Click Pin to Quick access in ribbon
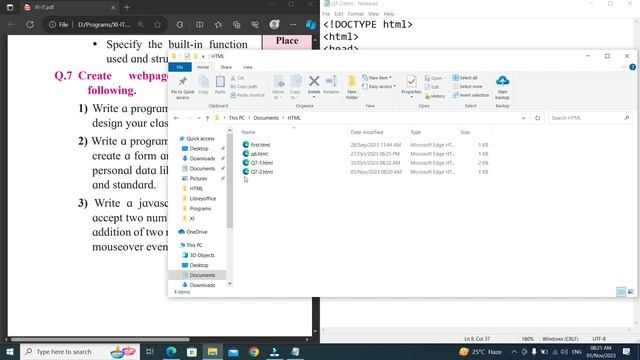Image resolution: width=640 pixels, height=360 pixels. point(182,87)
